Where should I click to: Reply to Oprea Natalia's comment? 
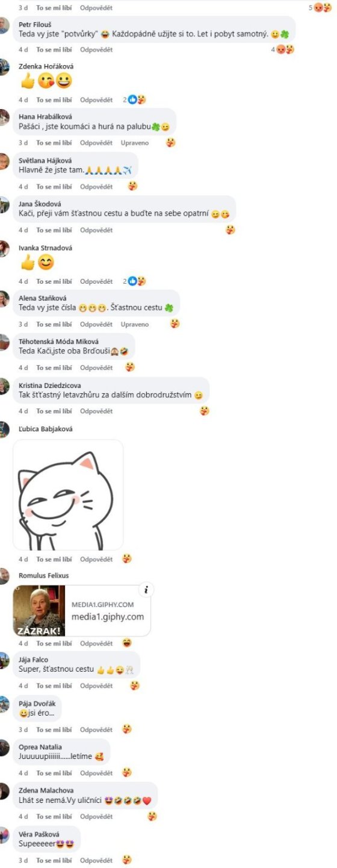pyautogui.click(x=96, y=773)
